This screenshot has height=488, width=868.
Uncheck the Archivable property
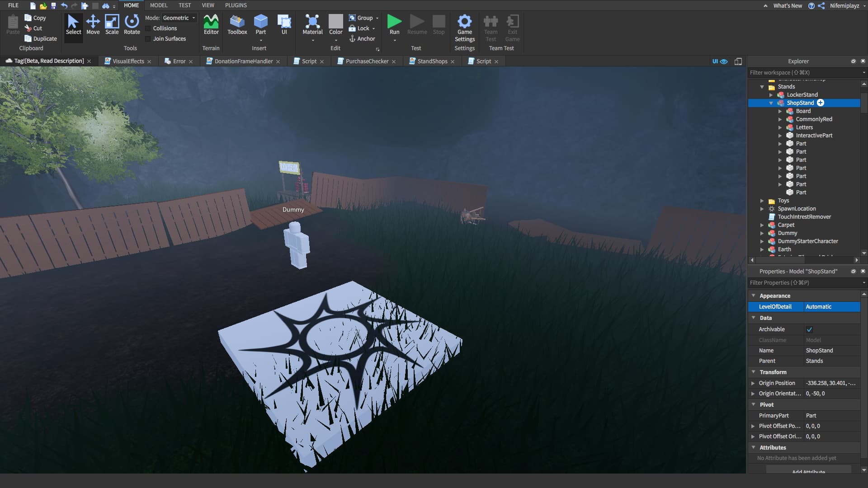(809, 329)
